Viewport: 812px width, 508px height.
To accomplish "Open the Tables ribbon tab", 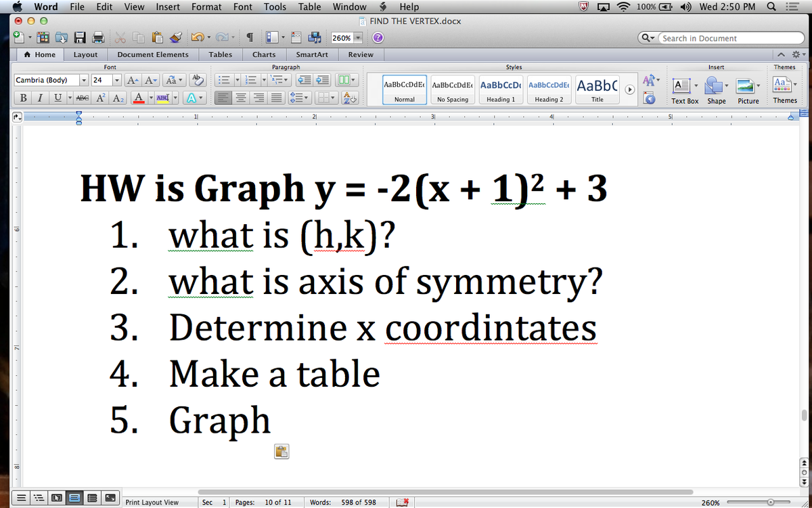I will coord(221,55).
